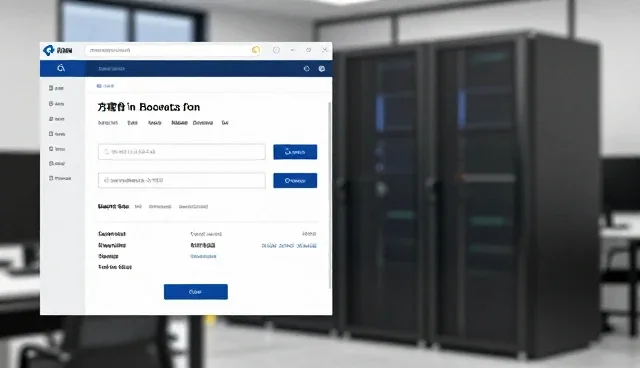Click the round icon left of the globe in the header
This screenshot has width=640, height=368.
pyautogui.click(x=307, y=69)
